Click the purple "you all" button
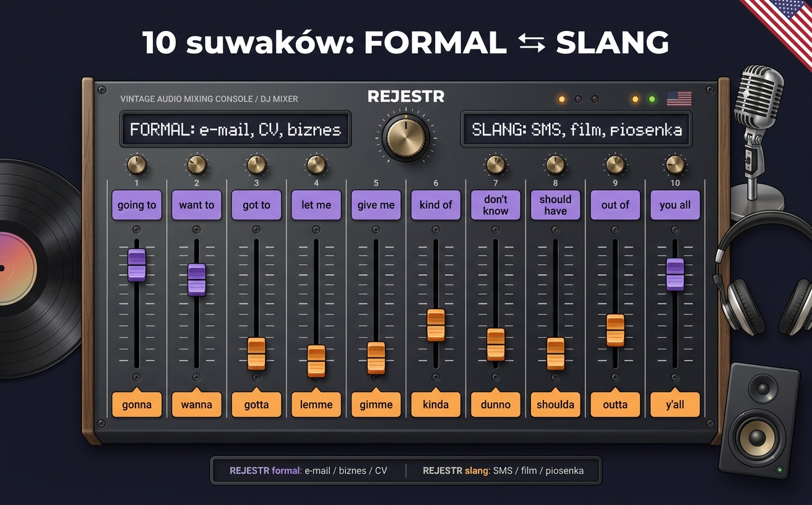812x505 pixels. click(x=675, y=205)
